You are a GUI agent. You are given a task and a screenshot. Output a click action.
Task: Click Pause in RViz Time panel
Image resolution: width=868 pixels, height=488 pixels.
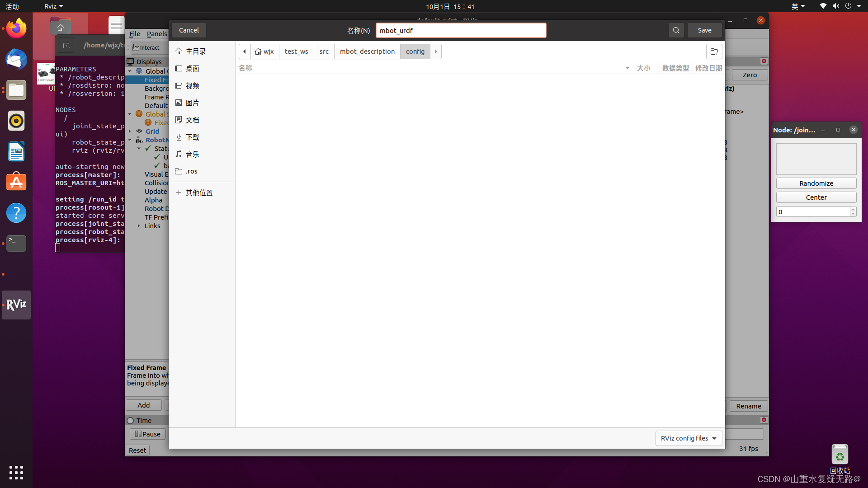coord(148,434)
